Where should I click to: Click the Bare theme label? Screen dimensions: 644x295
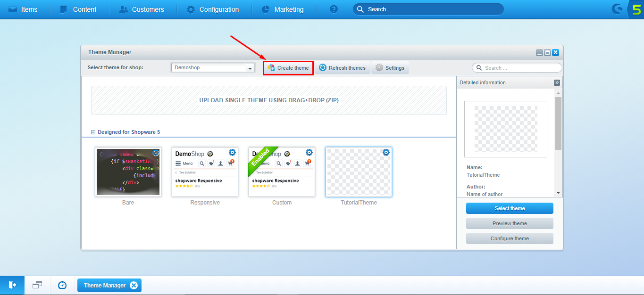tap(128, 203)
